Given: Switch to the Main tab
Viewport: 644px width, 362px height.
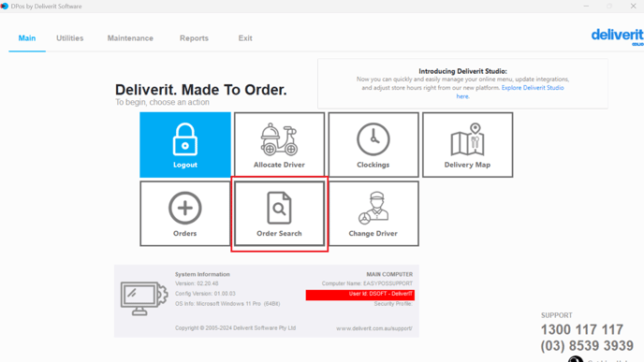Looking at the screenshot, I should [x=27, y=38].
